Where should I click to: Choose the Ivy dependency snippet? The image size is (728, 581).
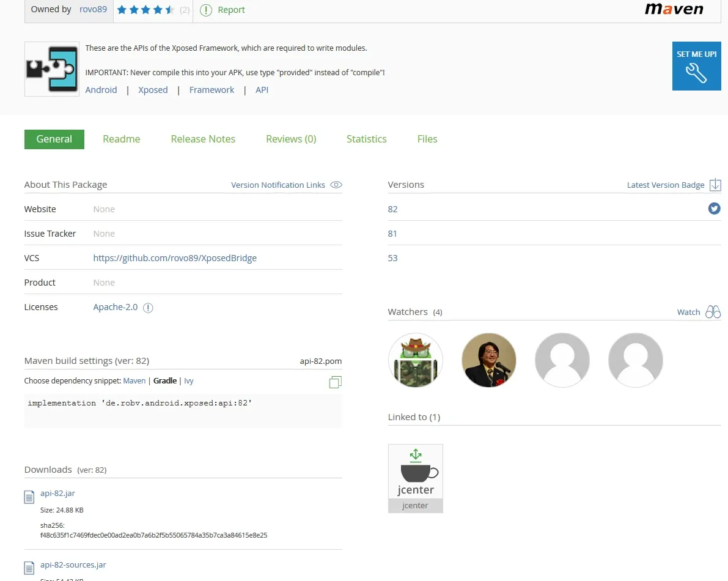[x=188, y=381]
